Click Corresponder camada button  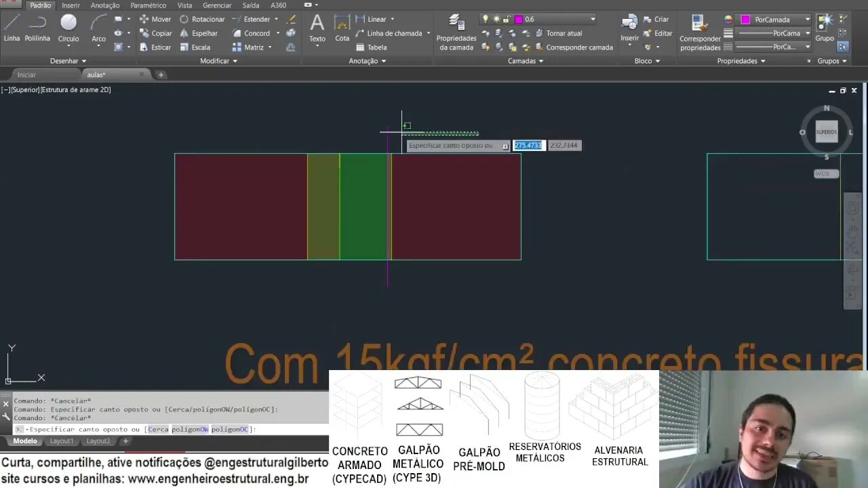pyautogui.click(x=573, y=47)
